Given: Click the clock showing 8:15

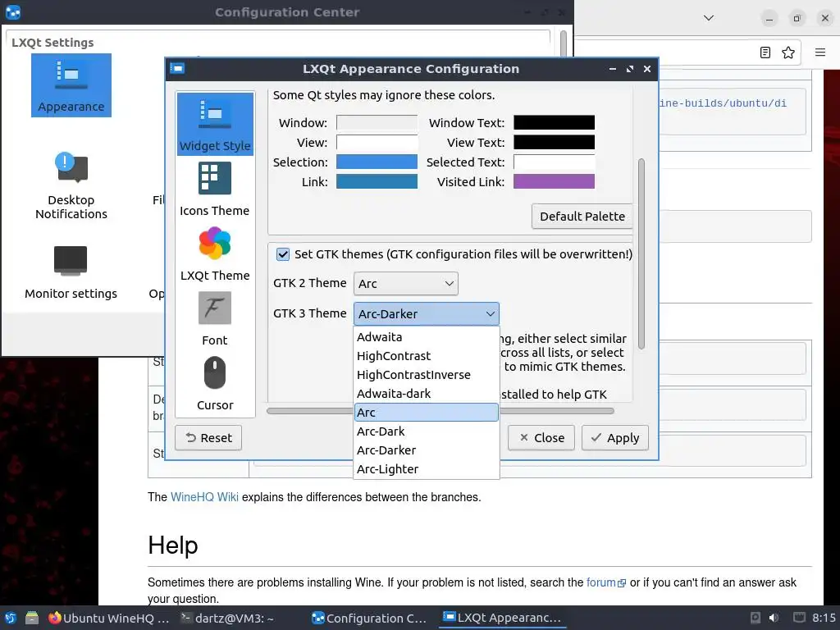Looking at the screenshot, I should [x=824, y=618].
